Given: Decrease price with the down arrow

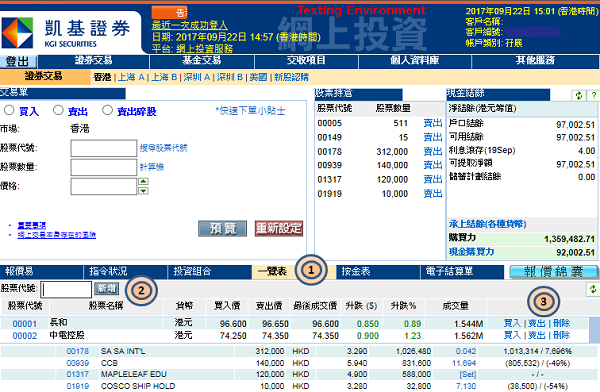Looking at the screenshot, I should coord(143,191).
